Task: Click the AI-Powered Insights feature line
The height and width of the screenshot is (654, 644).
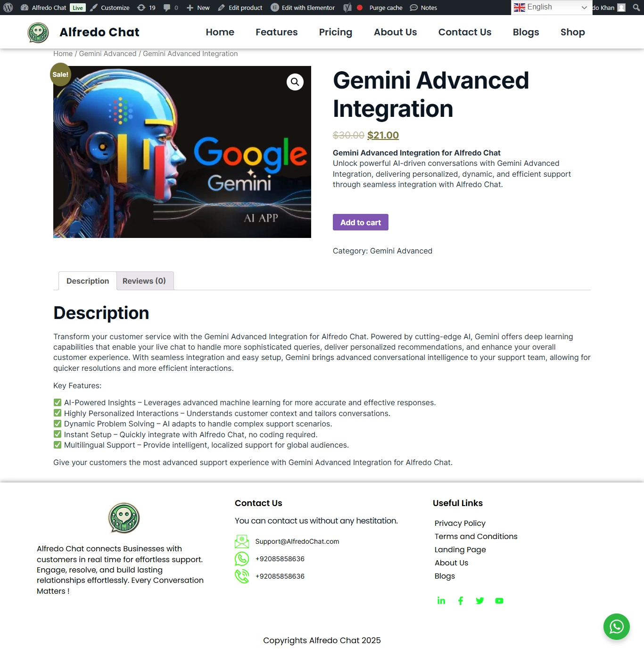Action: coord(245,403)
